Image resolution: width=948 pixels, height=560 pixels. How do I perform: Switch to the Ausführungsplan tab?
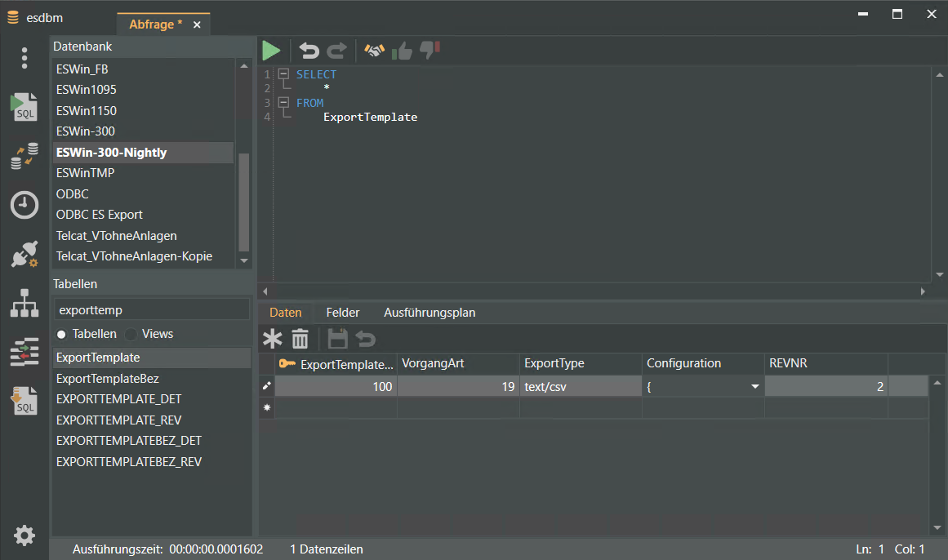pyautogui.click(x=429, y=313)
